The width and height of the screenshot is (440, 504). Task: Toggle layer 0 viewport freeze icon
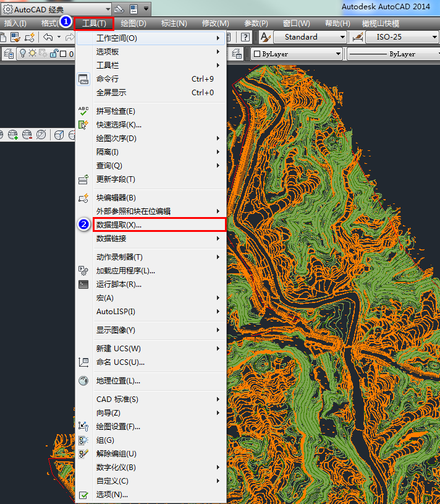pos(43,53)
